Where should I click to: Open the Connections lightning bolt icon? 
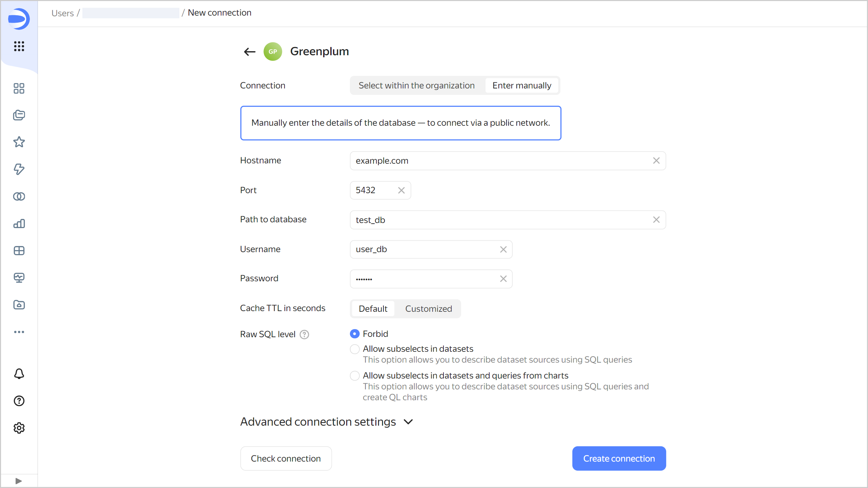(19, 169)
